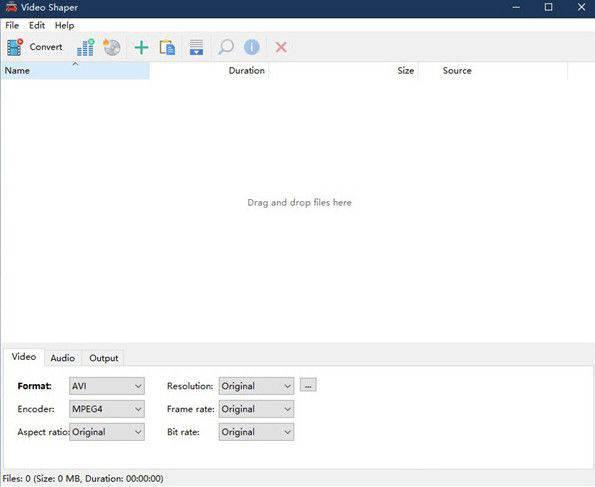Open the Edit menu
The height and width of the screenshot is (487, 595).
pos(37,25)
